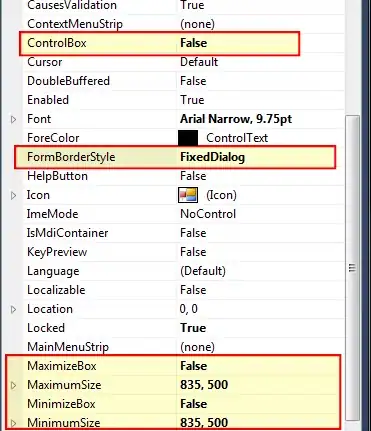Select the Language (Default) value
This screenshot has width=371, height=431.
tap(203, 271)
